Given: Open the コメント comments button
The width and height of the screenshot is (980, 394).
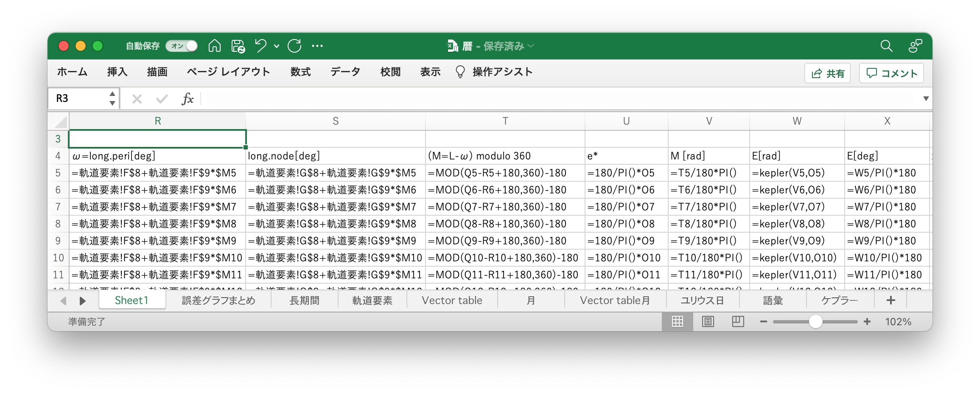Looking at the screenshot, I should point(892,73).
